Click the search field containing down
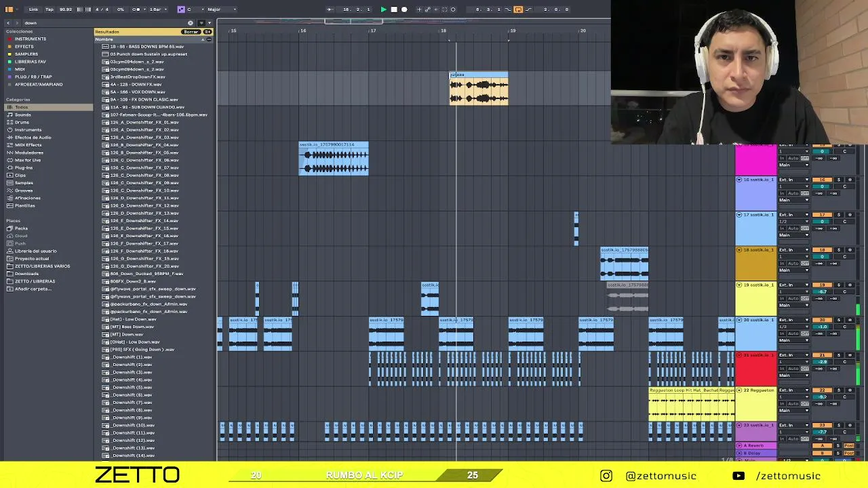 point(105,22)
